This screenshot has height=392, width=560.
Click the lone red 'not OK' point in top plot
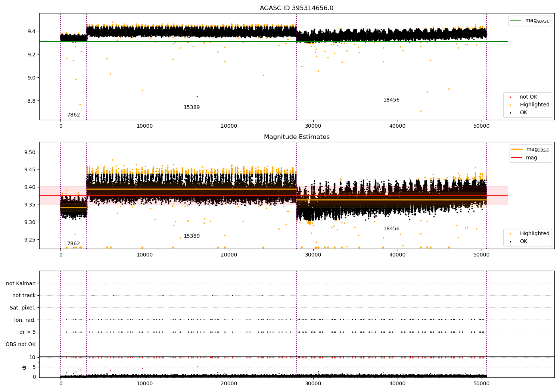coord(197,96)
